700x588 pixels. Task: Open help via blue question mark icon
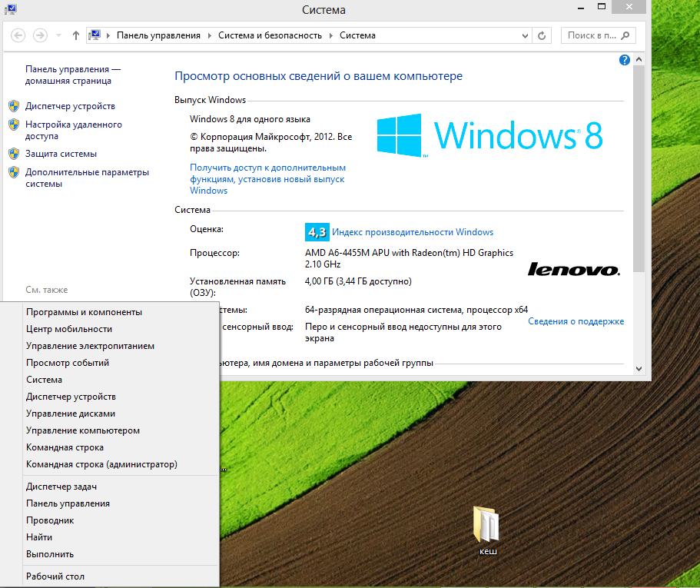[x=625, y=60]
